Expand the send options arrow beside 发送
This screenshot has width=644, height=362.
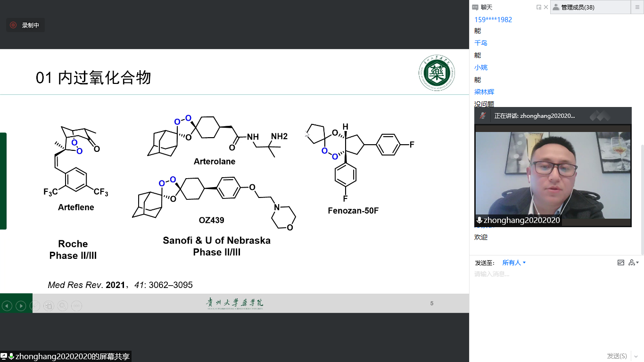635,356
